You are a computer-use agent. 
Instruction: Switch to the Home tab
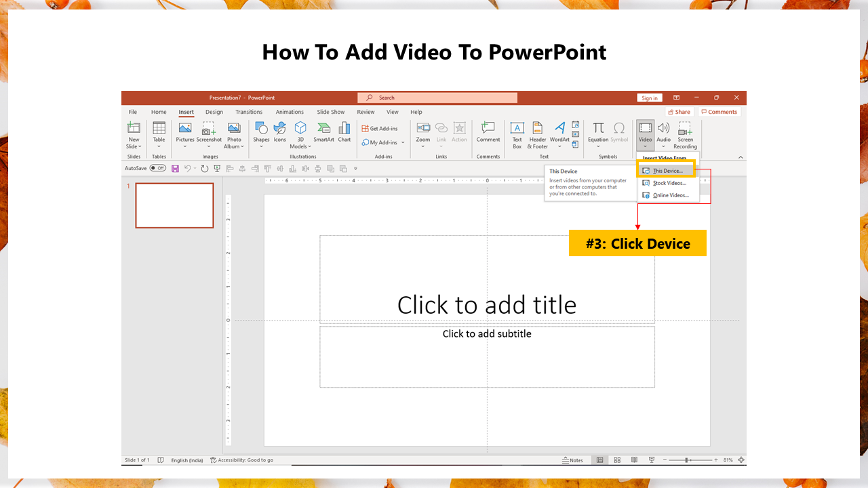(x=159, y=112)
